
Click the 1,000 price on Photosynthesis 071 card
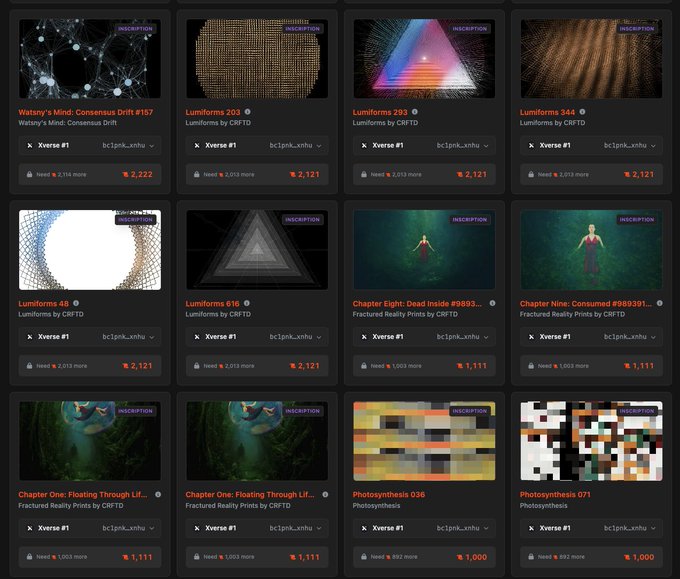click(x=639, y=557)
